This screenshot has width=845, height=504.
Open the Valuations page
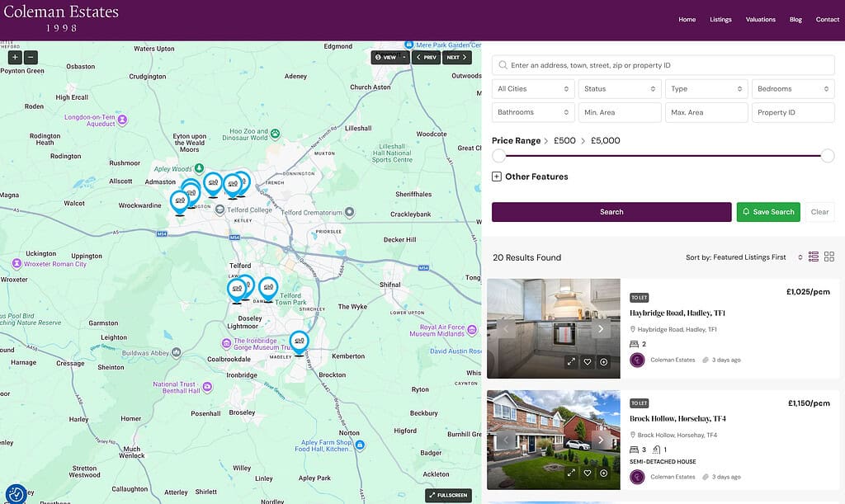point(760,20)
